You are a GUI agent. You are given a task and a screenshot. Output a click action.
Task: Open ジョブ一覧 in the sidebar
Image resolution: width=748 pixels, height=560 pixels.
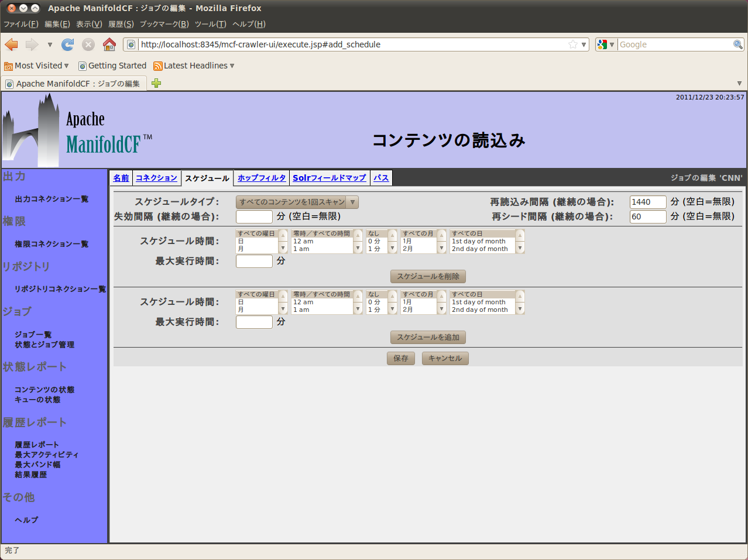33,334
